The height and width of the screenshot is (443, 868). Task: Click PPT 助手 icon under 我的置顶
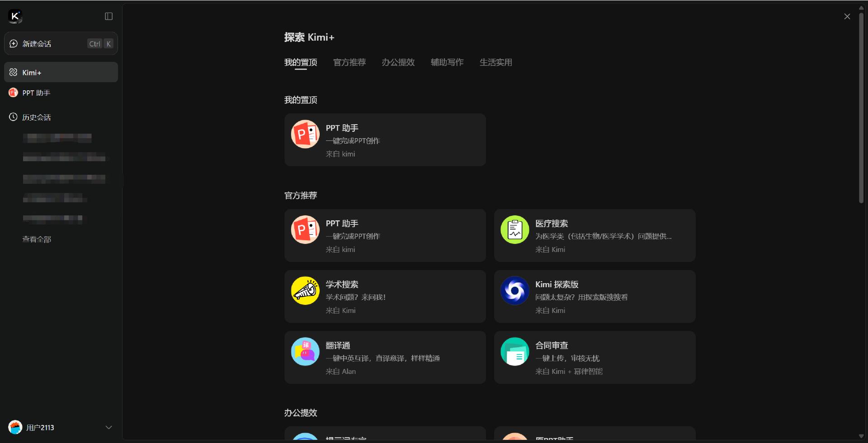click(306, 134)
